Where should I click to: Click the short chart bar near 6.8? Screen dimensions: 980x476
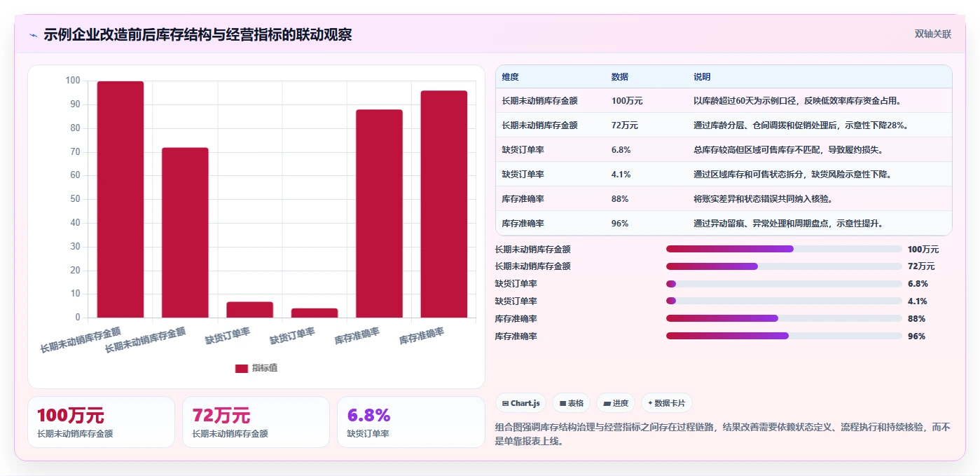pos(249,310)
